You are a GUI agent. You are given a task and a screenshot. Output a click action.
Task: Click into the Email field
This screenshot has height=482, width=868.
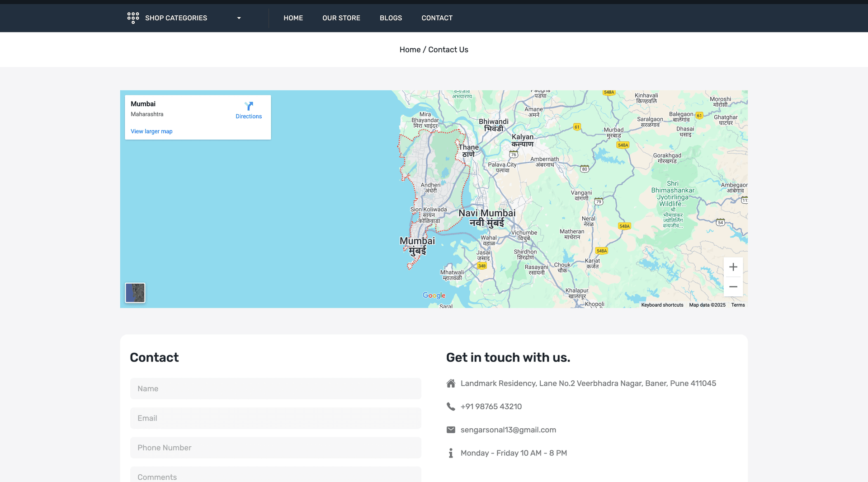[275, 418]
